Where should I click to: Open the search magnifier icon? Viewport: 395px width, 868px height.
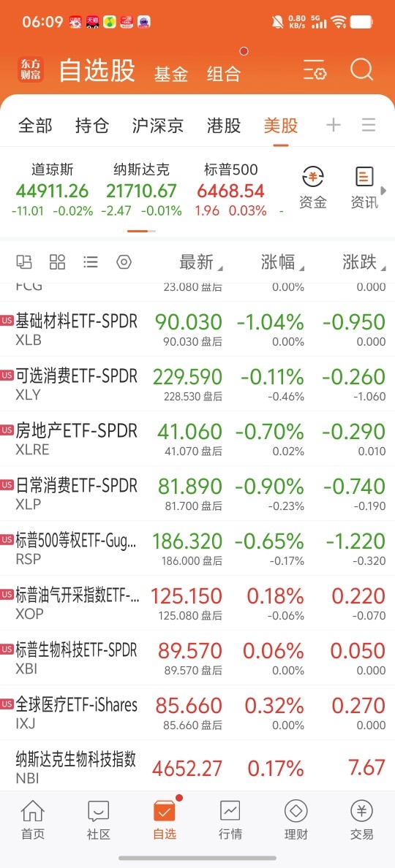[362, 71]
